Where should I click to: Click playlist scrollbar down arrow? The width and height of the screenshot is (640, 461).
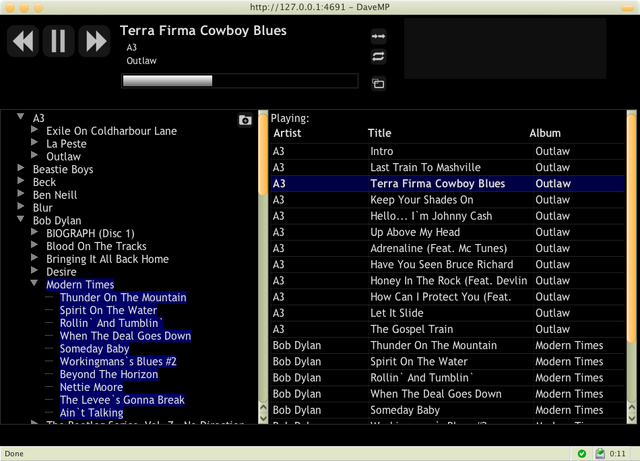click(x=631, y=418)
